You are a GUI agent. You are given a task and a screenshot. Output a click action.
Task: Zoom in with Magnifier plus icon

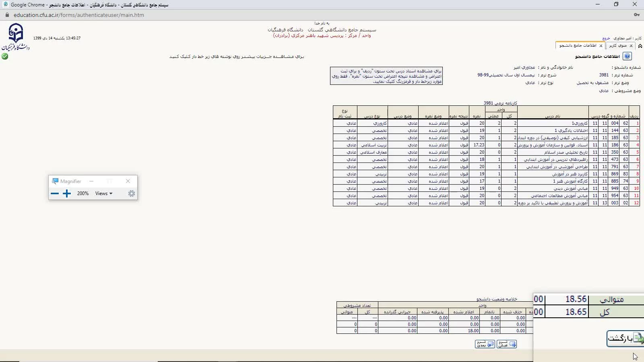(67, 193)
